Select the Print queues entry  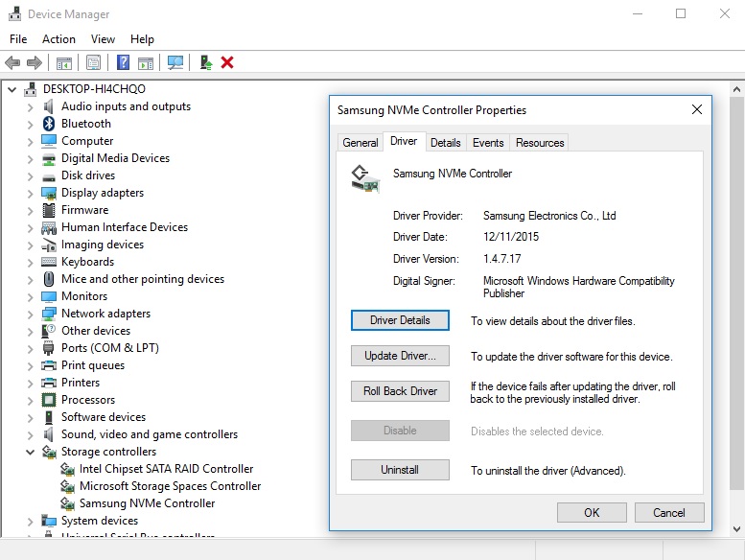click(x=93, y=365)
